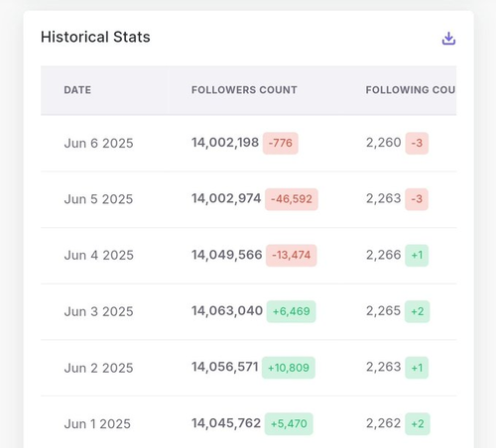Select the DATE column header
The image size is (496, 448).
(77, 90)
